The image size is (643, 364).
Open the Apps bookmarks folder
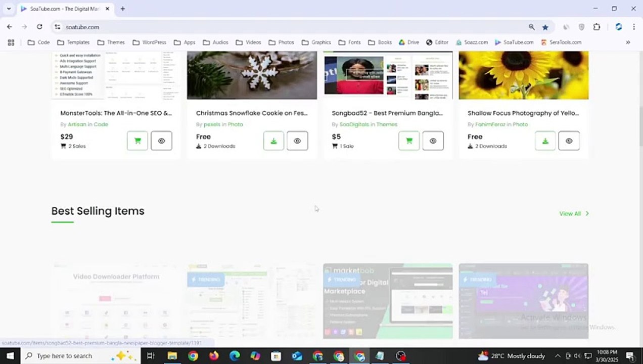tap(185, 42)
